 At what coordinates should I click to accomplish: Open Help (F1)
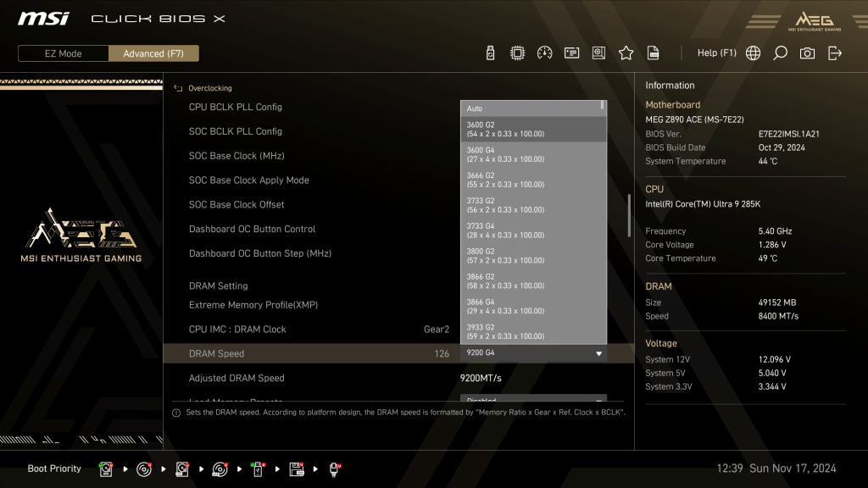[x=716, y=53]
